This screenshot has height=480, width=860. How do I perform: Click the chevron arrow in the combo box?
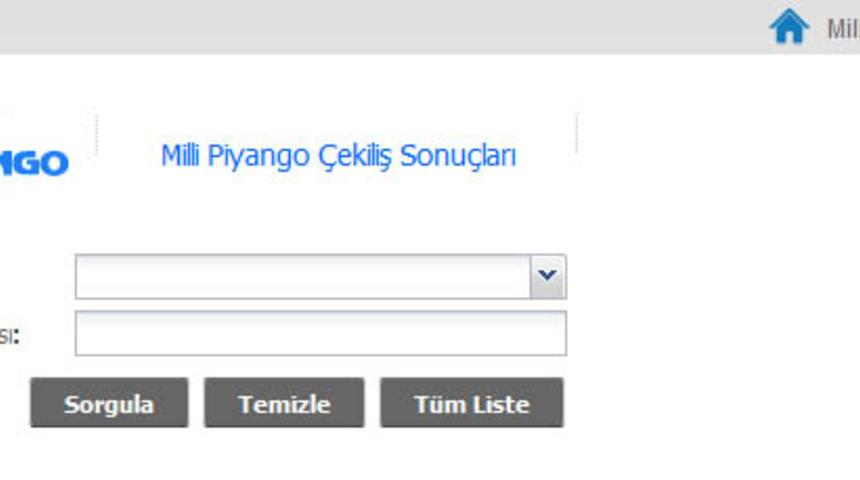click(547, 276)
